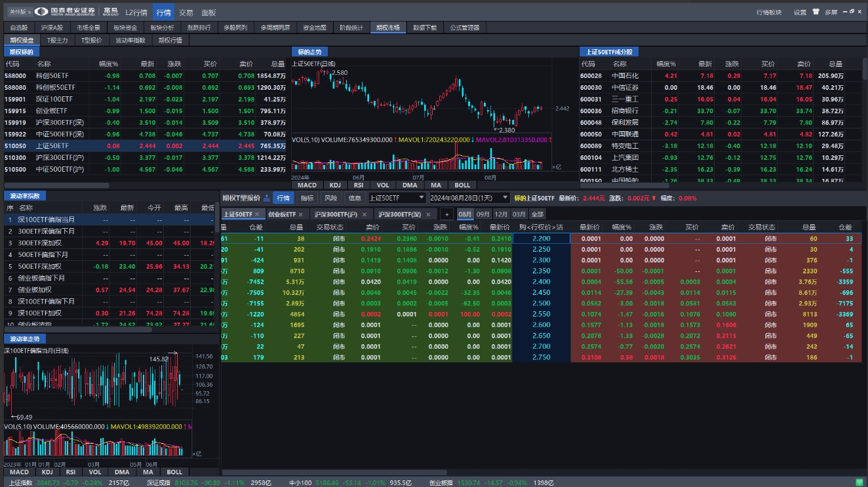This screenshot has width=868, height=487.
Task: Select the 08月 expiry month
Action: (465, 214)
